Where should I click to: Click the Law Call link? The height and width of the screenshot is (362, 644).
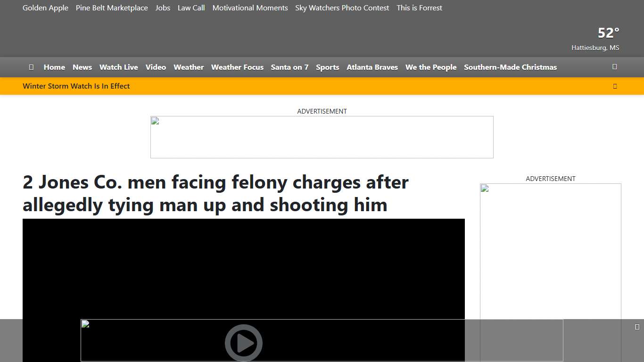tap(191, 8)
